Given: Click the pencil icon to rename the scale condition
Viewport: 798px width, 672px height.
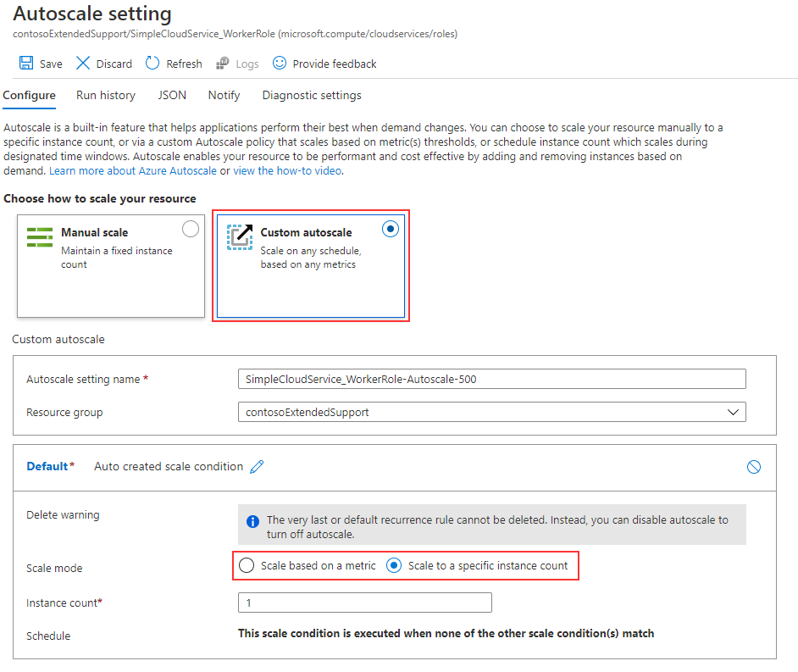Looking at the screenshot, I should pyautogui.click(x=256, y=466).
